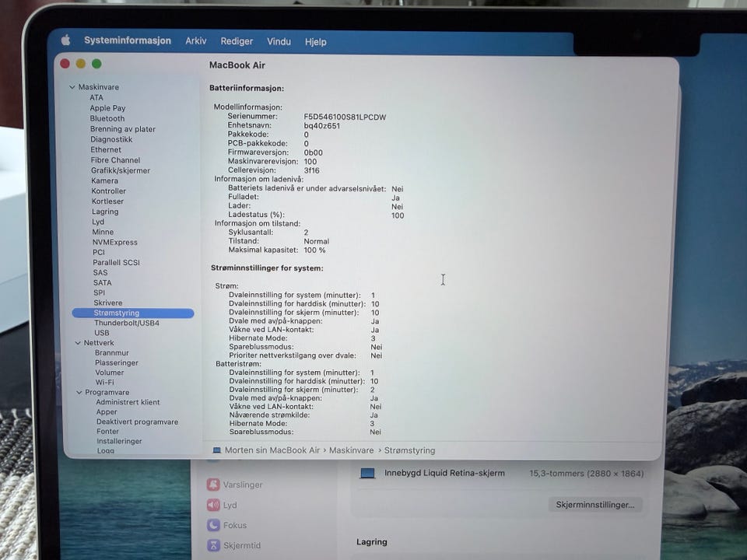Select Kamera in the sidebar
Viewport: 747px width, 560px height.
[105, 181]
